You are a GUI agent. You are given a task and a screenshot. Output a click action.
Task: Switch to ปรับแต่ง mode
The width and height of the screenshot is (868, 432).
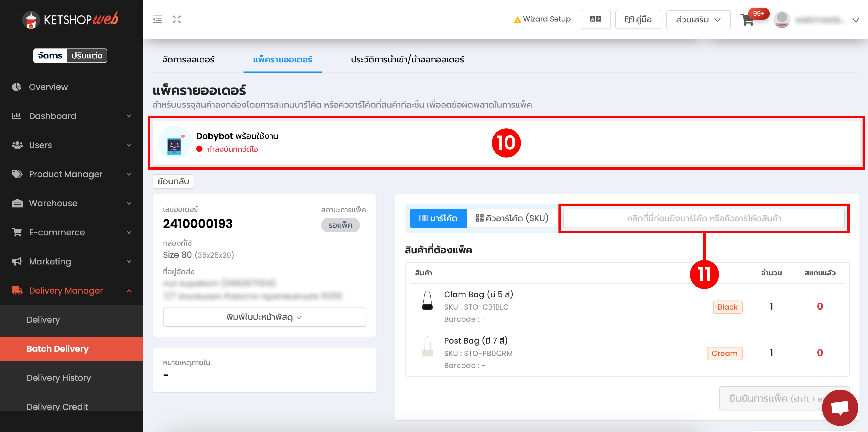pyautogui.click(x=87, y=56)
